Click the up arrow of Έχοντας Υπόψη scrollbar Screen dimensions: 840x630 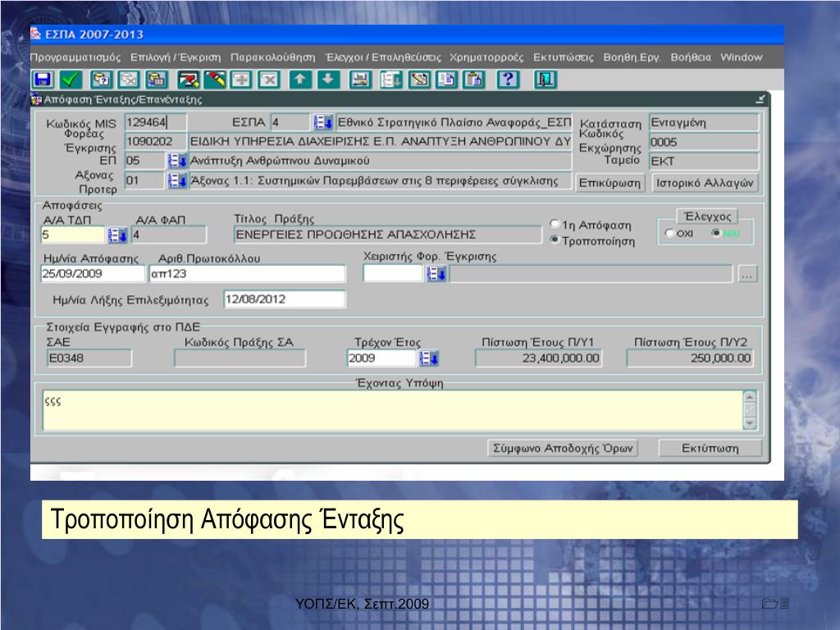tap(750, 397)
